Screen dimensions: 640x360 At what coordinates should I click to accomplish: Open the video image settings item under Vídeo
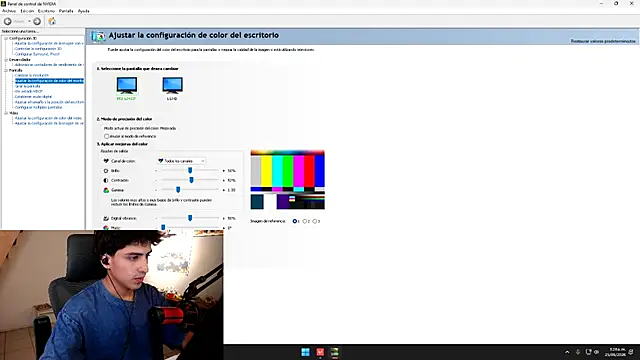pyautogui.click(x=49, y=123)
